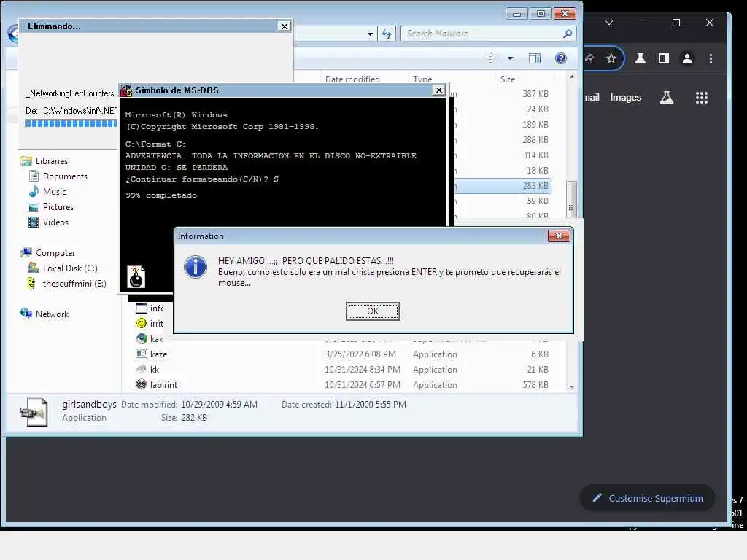Close the Simbolo de MS-DOS window
The image size is (747, 560).
[x=438, y=90]
